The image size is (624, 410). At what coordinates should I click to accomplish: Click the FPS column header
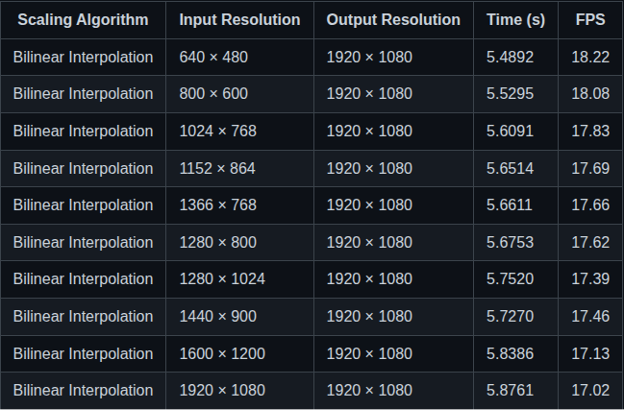(590, 20)
